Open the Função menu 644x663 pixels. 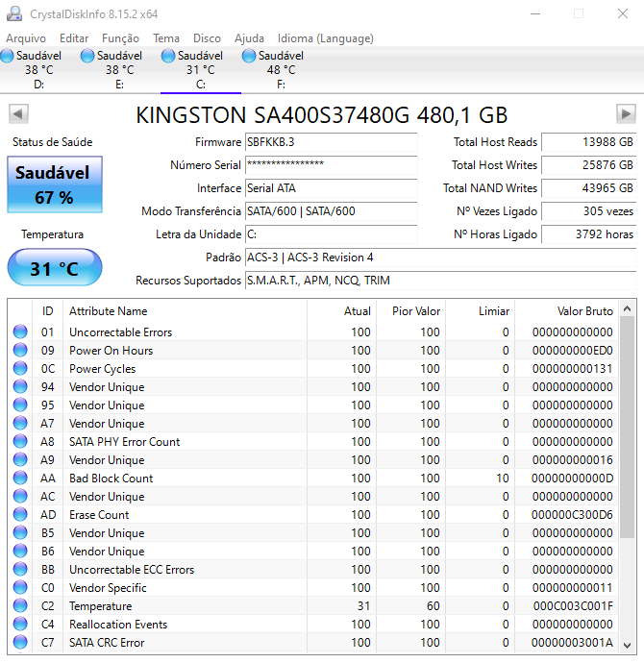tap(120, 38)
